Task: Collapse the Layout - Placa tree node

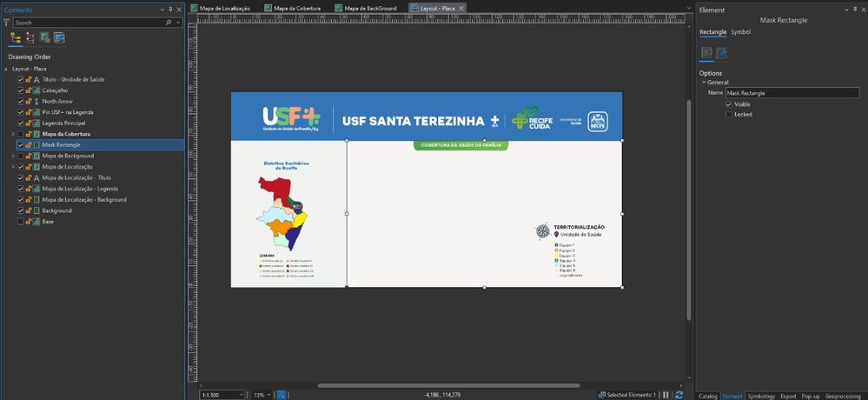Action: 6,69
